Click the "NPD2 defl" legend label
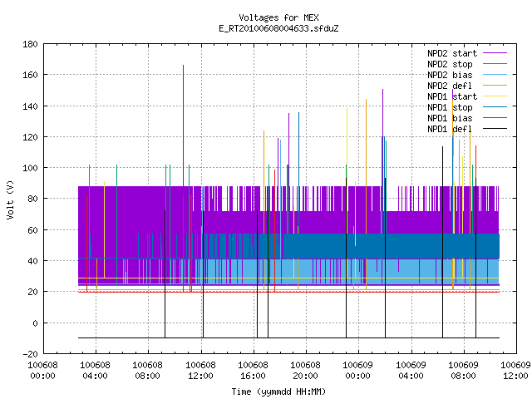Screen dimensions: 532x399 (450, 86)
